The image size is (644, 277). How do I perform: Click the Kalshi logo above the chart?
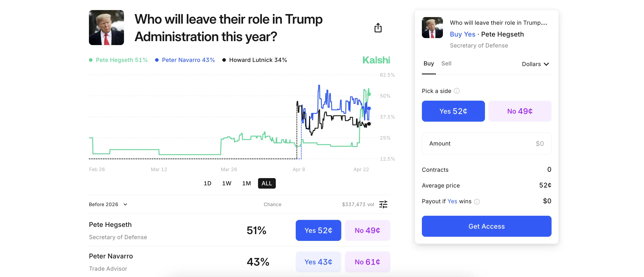376,60
